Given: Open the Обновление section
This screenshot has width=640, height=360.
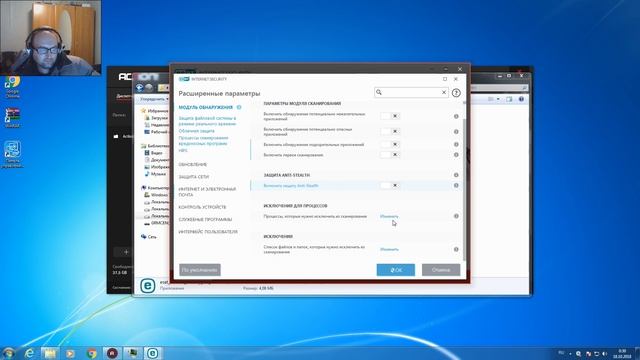Looking at the screenshot, I should tap(193, 164).
